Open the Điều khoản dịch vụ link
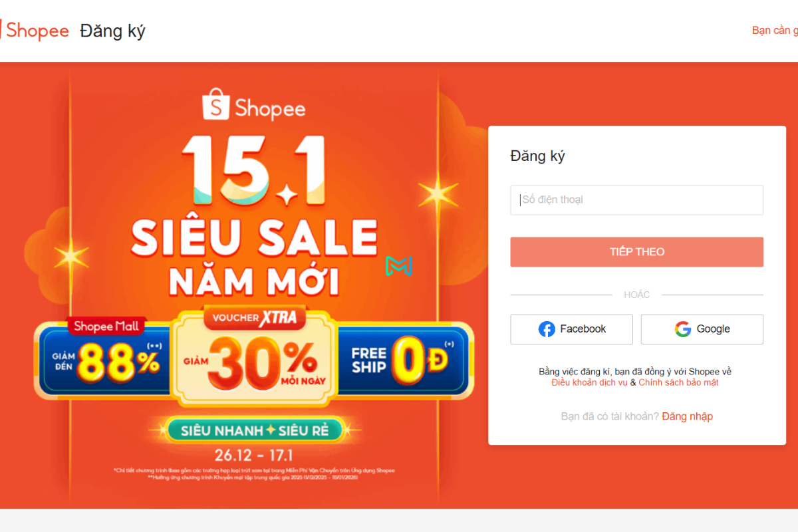Image resolution: width=798 pixels, height=532 pixels. pos(588,382)
